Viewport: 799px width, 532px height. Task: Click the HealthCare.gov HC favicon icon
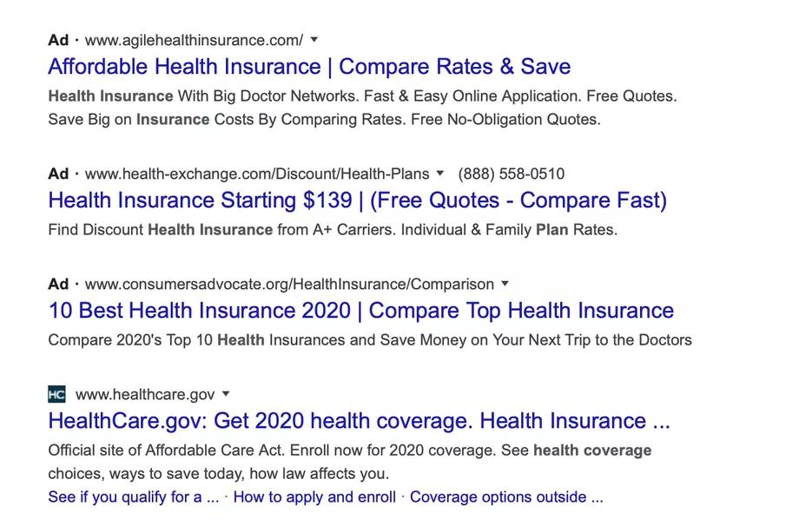56,394
